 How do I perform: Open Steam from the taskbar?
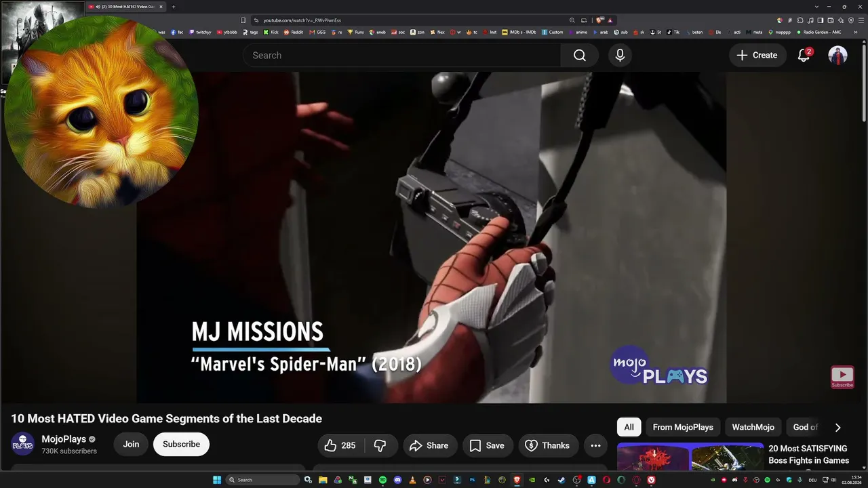(x=561, y=480)
